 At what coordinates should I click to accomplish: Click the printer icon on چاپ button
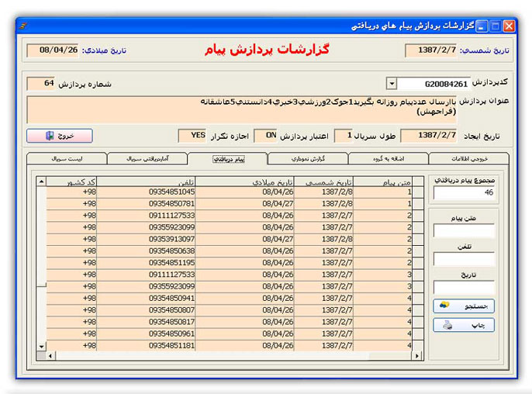coord(448,325)
